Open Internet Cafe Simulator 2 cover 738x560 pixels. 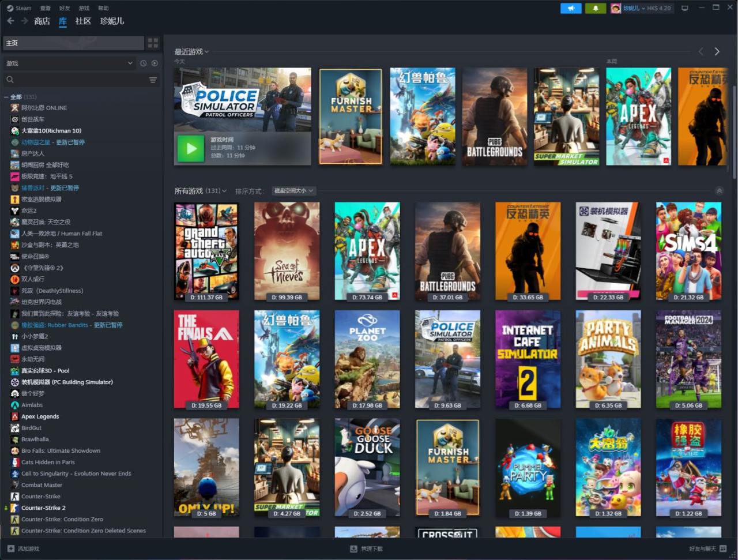(528, 359)
